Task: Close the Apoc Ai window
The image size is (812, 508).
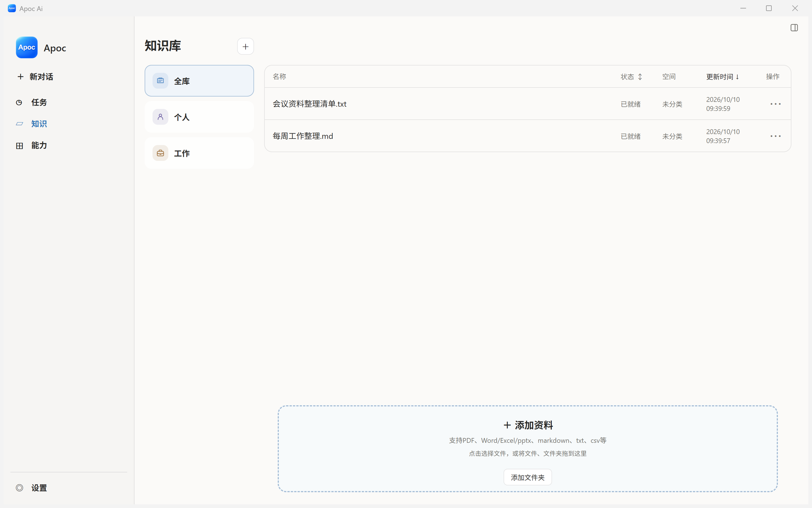Action: (795, 8)
